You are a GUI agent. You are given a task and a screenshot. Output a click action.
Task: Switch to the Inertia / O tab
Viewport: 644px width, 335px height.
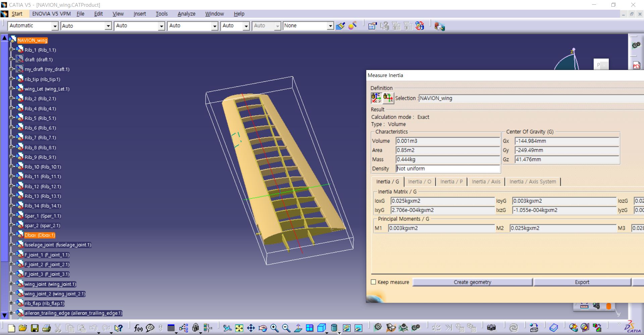click(420, 182)
